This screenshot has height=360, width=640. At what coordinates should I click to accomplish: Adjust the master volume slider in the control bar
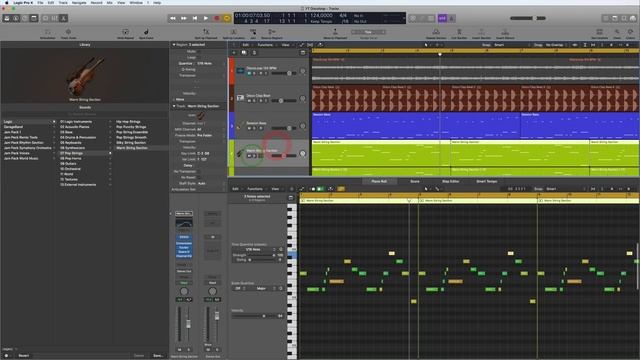tap(528, 18)
